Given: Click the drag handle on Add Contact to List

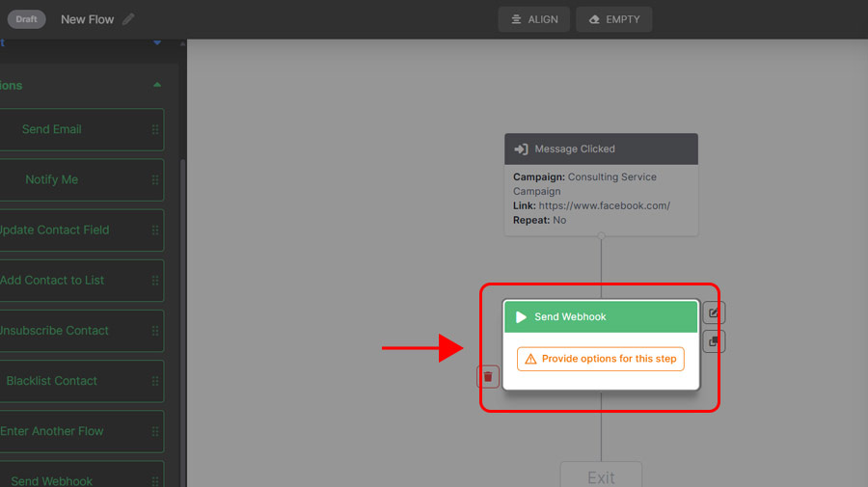Looking at the screenshot, I should point(155,281).
